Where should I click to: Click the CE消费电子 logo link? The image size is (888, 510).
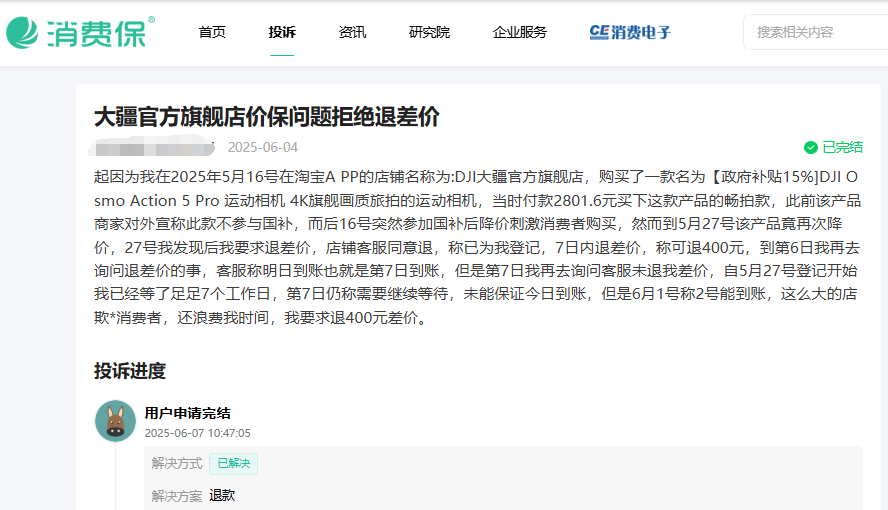click(630, 32)
